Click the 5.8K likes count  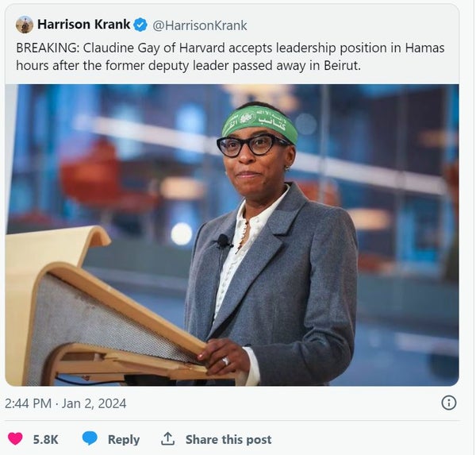(45, 439)
